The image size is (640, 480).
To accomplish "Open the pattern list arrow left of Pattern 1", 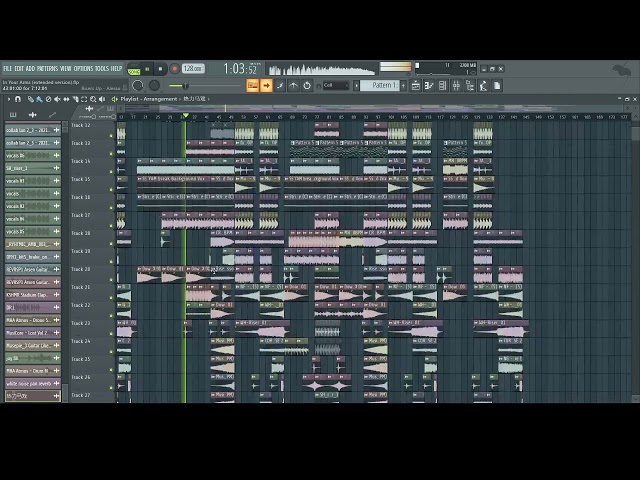I will [356, 86].
